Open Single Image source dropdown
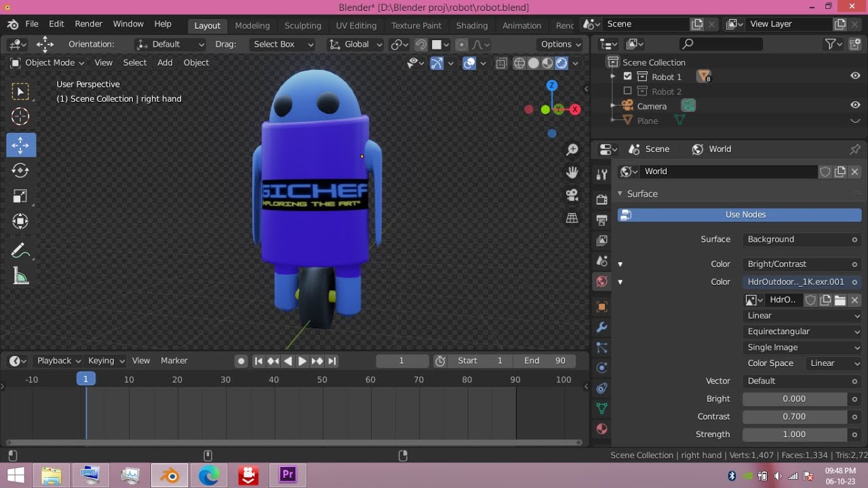 coord(802,347)
